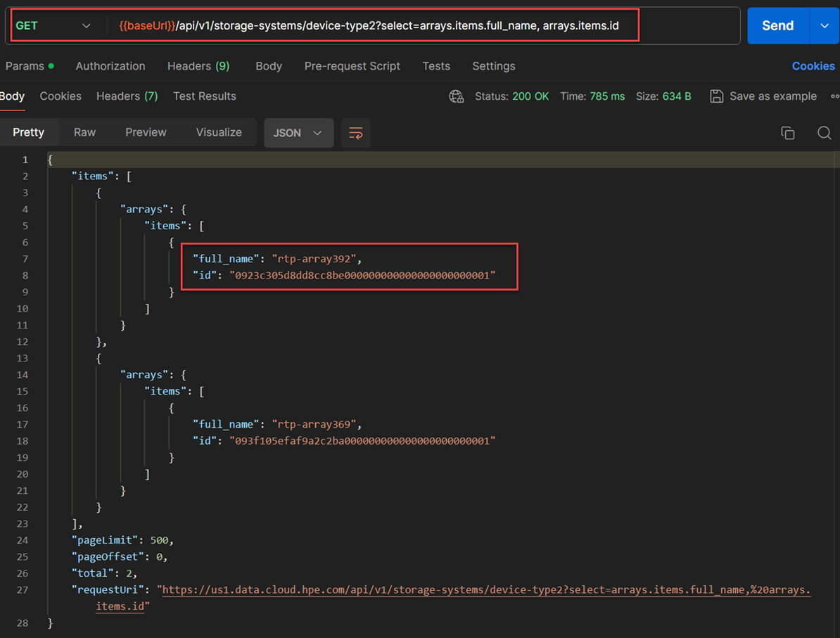Search the response with the magnifier icon
Viewport: 840px width, 638px height.
coord(824,133)
